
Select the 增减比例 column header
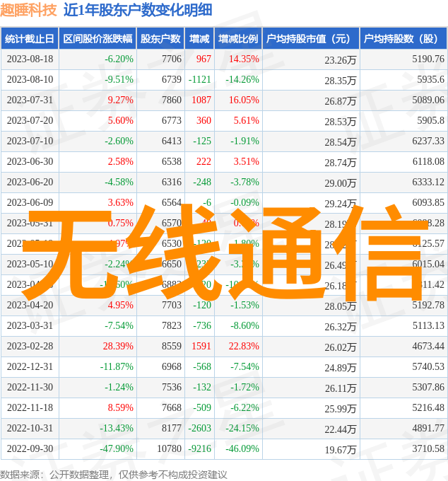coord(238,39)
